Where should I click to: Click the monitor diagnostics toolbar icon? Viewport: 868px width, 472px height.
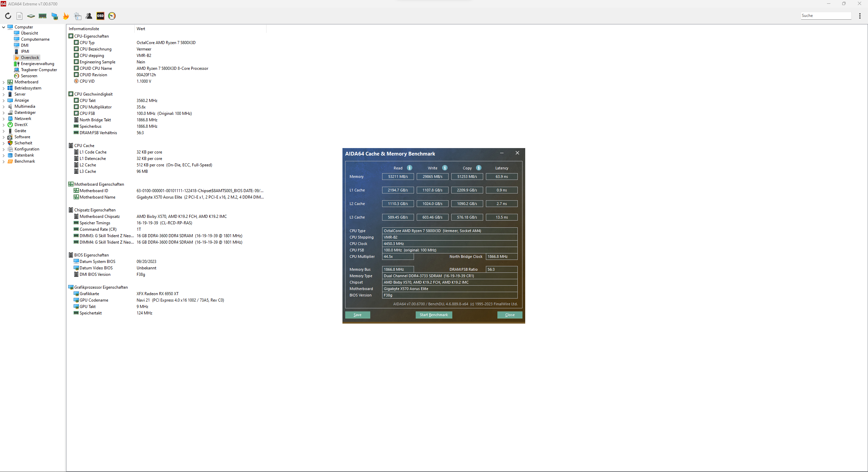[x=54, y=16]
